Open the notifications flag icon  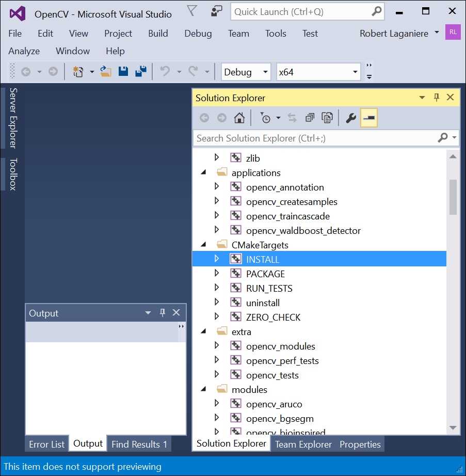[192, 11]
